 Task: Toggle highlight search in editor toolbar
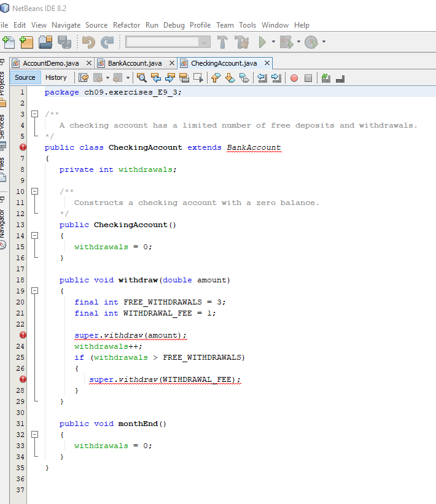[183, 78]
